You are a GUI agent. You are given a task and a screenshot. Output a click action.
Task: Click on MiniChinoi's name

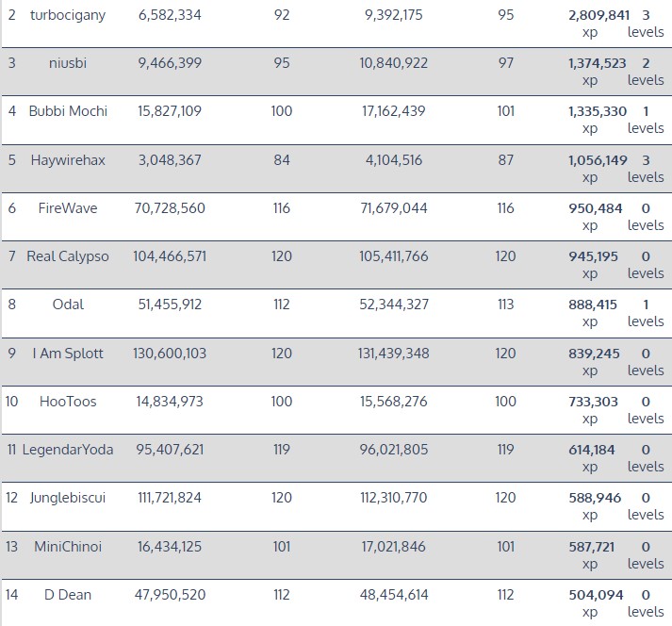[68, 547]
